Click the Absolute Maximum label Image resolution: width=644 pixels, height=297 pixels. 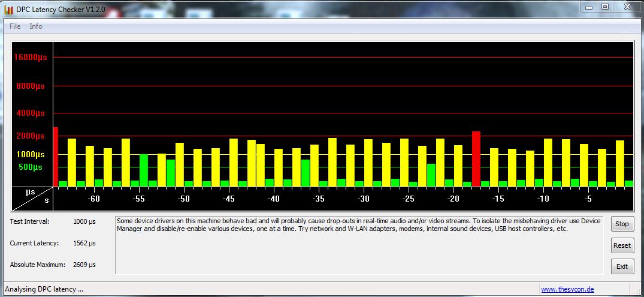(x=38, y=265)
